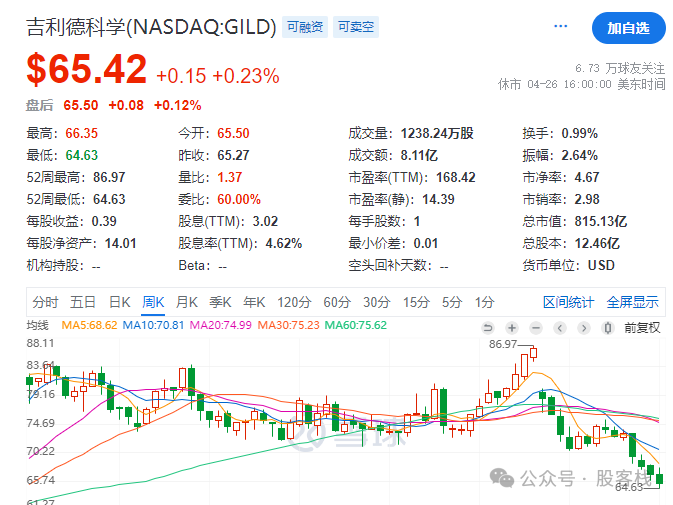Click the 可融资 tag
The width and height of the screenshot is (673, 505).
(305, 27)
